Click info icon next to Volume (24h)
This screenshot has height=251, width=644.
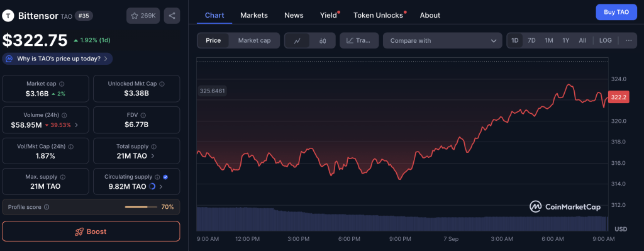65,115
